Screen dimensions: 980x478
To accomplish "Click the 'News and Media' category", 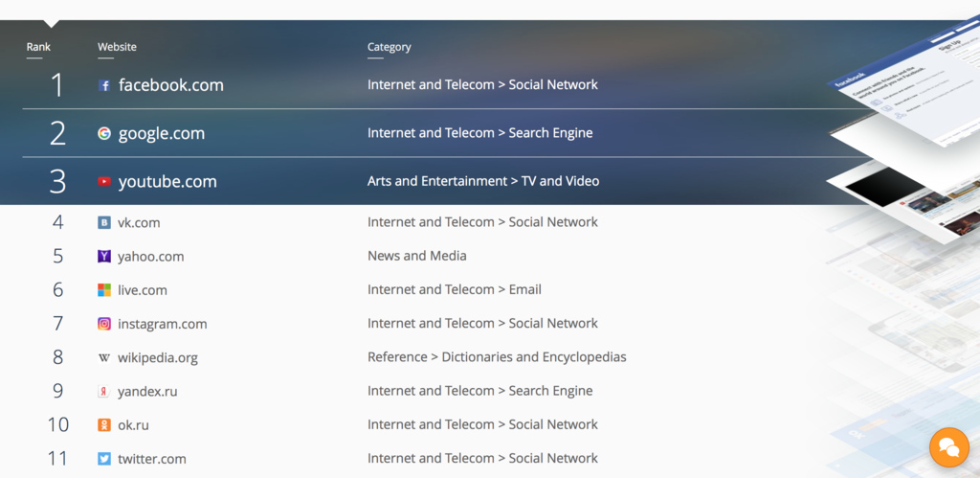I will (417, 255).
